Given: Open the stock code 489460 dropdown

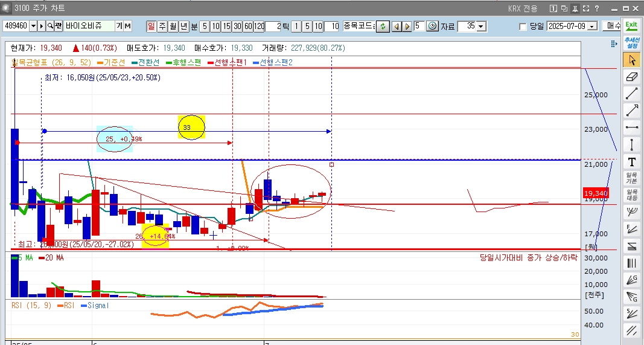Looking at the screenshot, I should (x=33, y=26).
